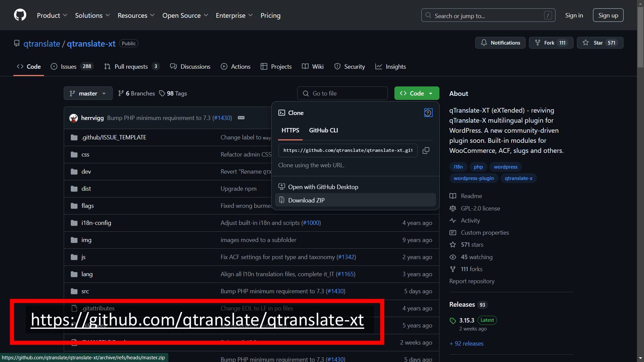Click the i18n topic tag
Screen dimensions: 644x362
pyautogui.click(x=458, y=167)
